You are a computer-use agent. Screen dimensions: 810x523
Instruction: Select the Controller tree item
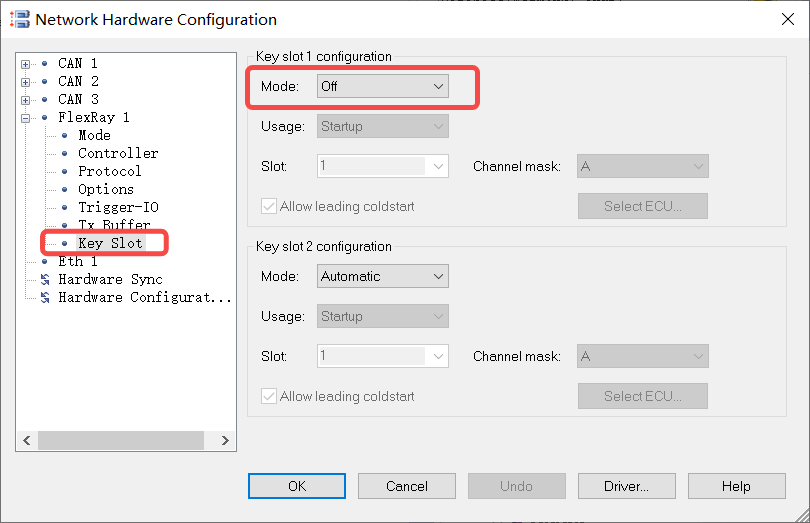(118, 153)
